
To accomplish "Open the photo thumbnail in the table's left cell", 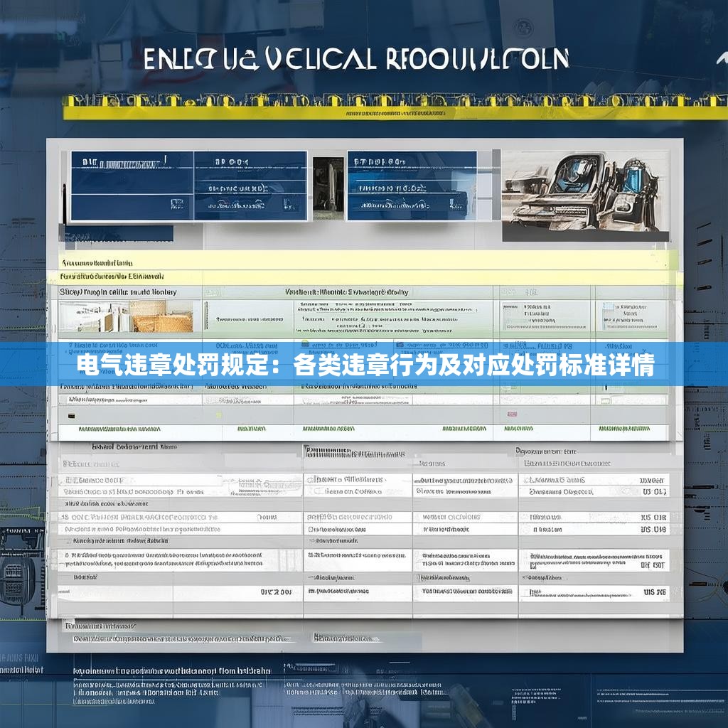I will click(127, 316).
